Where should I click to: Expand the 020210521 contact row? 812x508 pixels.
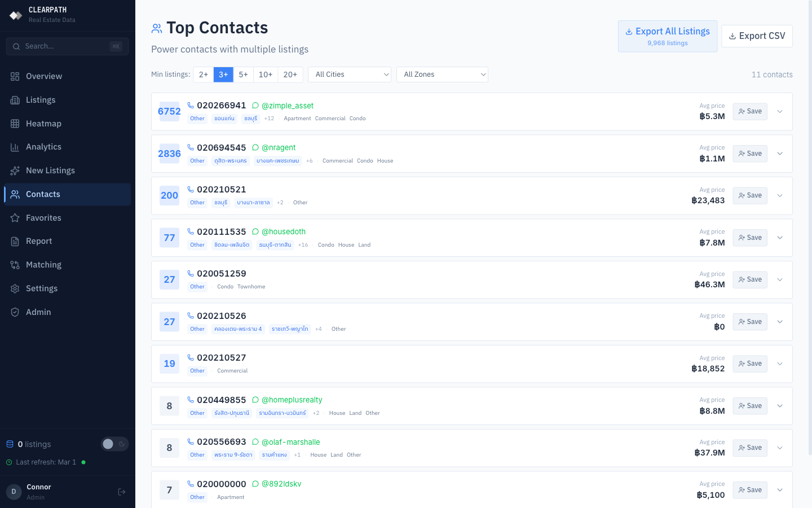click(x=780, y=196)
